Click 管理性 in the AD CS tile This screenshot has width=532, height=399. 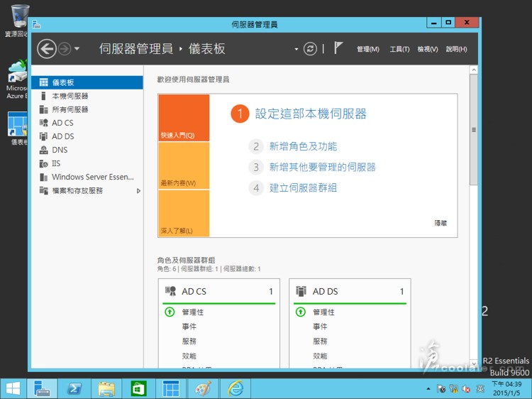click(x=193, y=312)
